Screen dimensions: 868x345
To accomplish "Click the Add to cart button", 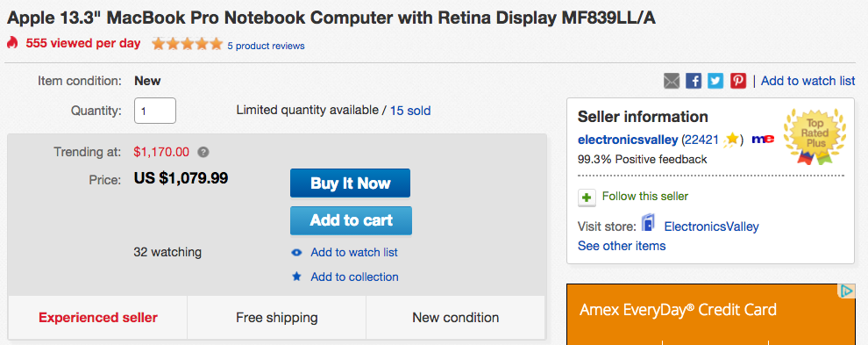I will click(x=351, y=220).
